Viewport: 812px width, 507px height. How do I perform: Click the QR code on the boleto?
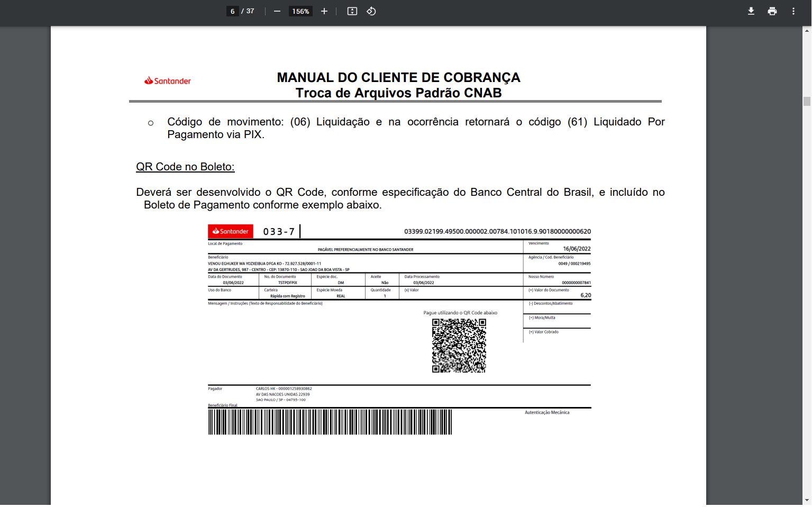[459, 346]
